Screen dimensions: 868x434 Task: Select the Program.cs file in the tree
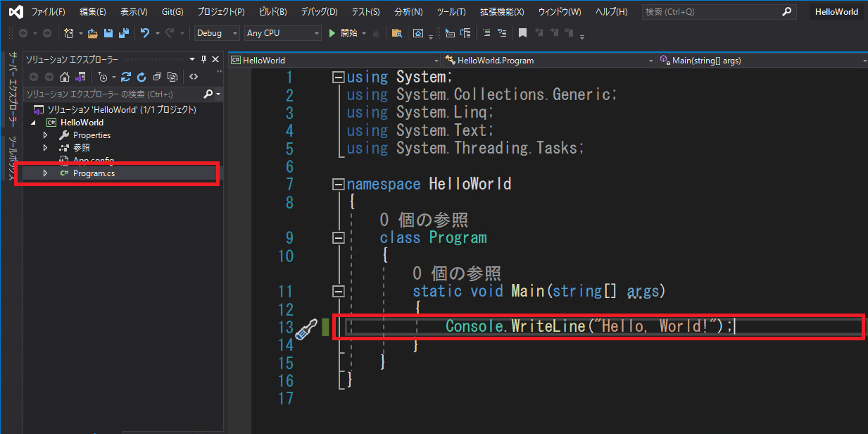pyautogui.click(x=94, y=173)
